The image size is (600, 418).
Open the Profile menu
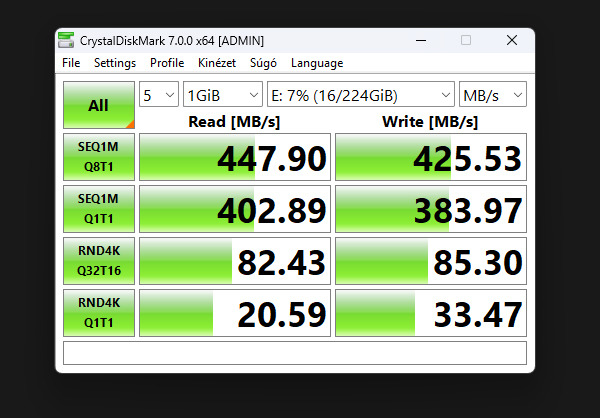[x=167, y=63]
